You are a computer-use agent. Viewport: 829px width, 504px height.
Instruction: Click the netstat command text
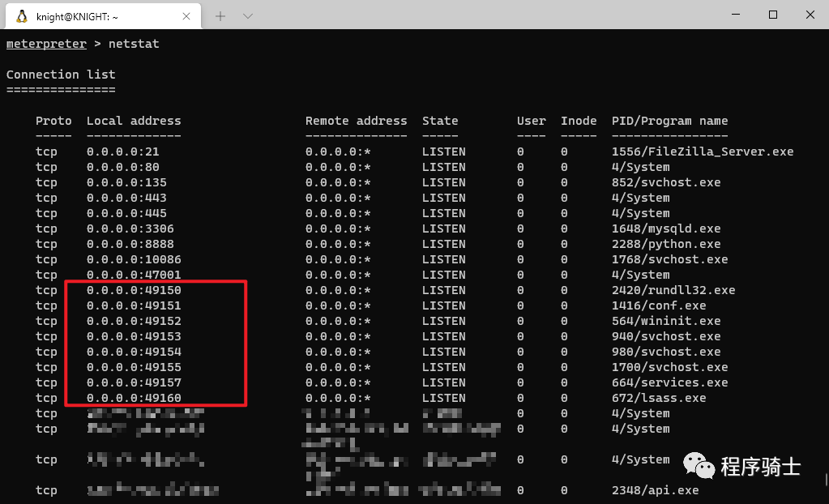coord(134,44)
